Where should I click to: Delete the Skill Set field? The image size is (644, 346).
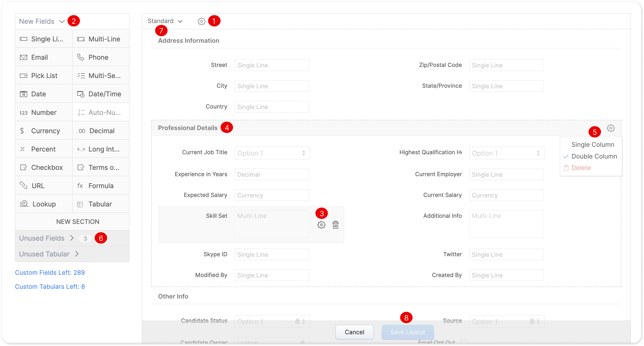tap(335, 225)
